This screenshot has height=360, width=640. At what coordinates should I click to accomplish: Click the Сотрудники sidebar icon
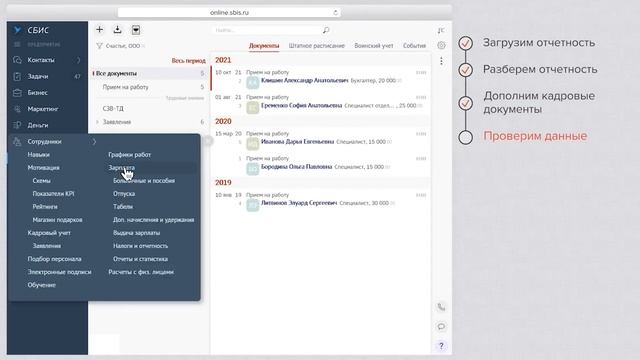coord(17,142)
